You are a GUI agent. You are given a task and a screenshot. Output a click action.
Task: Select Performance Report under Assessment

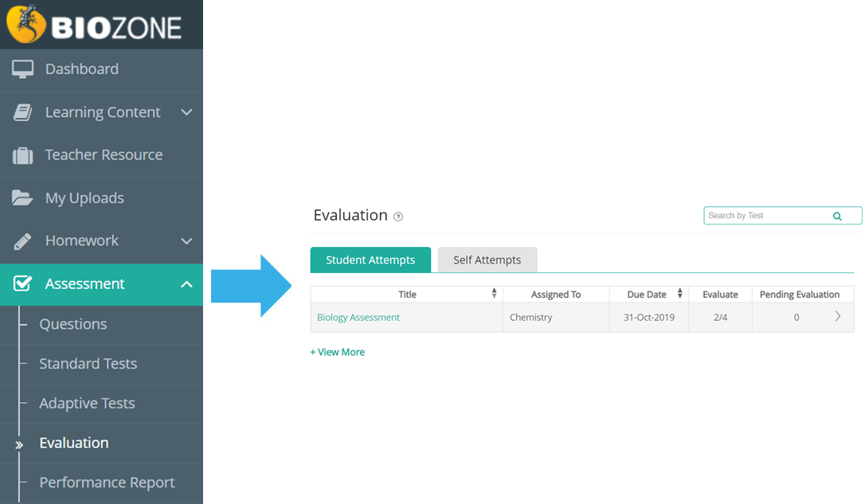(107, 483)
